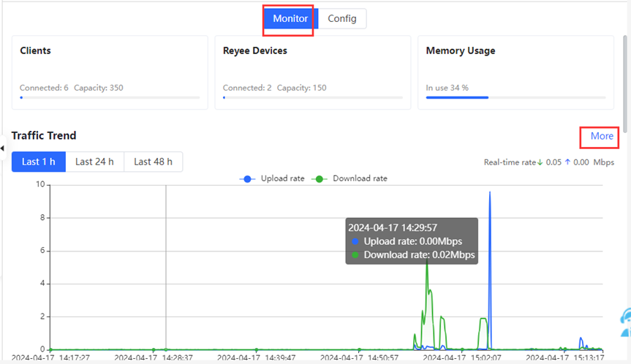Click the tall blue upload spike
This screenshot has height=364, width=631.
pyautogui.click(x=489, y=219)
